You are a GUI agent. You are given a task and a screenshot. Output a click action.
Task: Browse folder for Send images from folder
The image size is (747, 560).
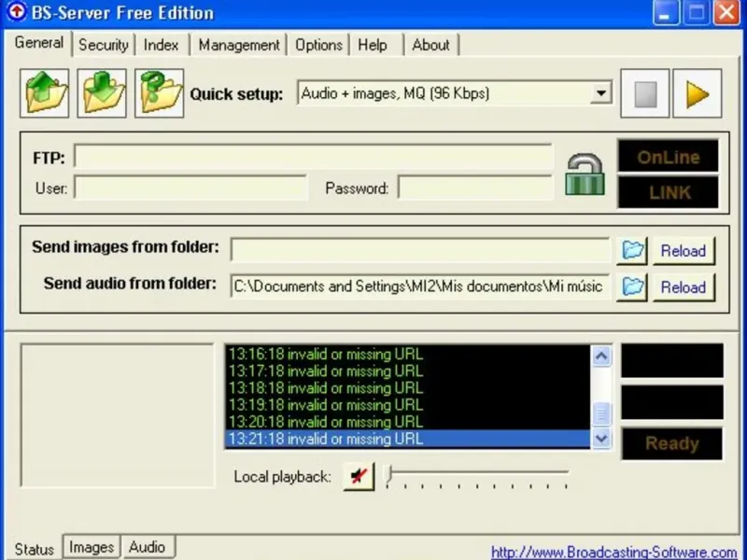coord(632,250)
